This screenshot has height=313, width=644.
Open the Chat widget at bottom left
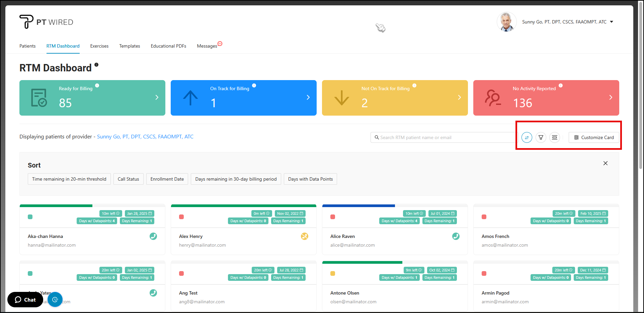(25, 300)
